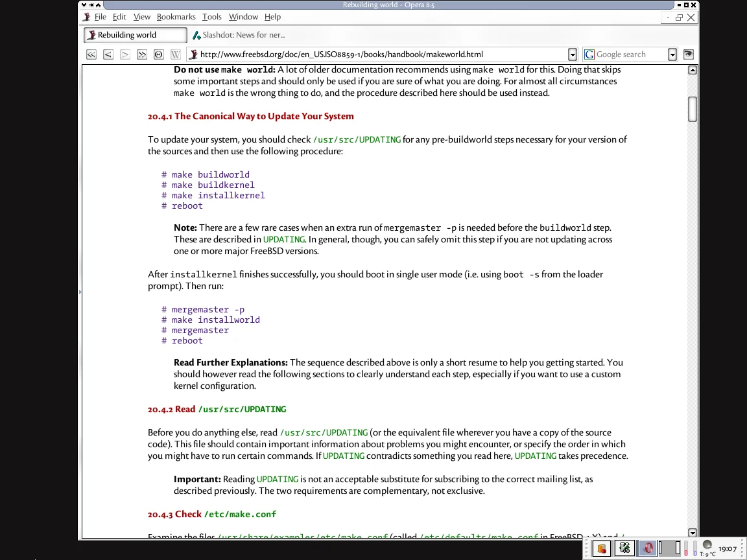Screen dimensions: 747x560
Task: Follow UPDATING link in the Important paragraph
Action: [x=278, y=479]
